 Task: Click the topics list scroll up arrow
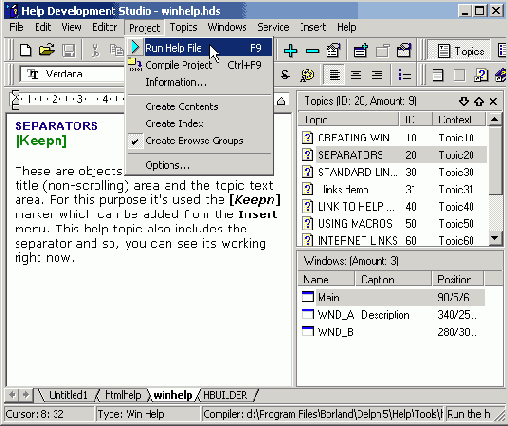click(495, 119)
